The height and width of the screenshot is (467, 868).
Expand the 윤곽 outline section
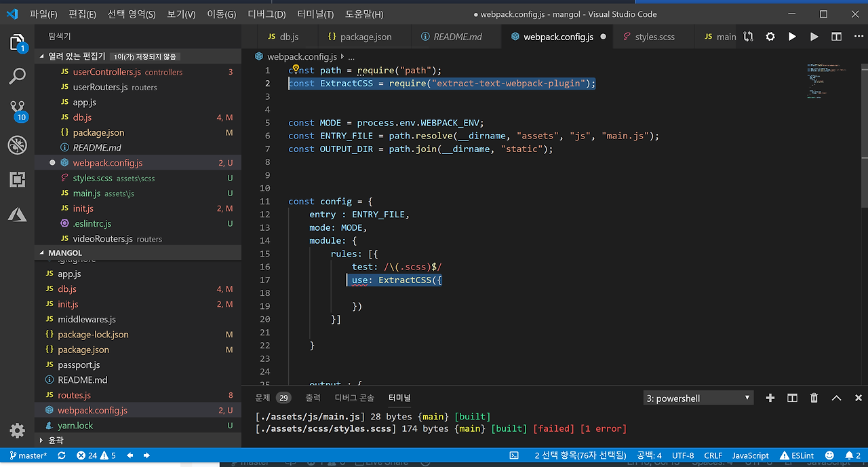tap(57, 440)
